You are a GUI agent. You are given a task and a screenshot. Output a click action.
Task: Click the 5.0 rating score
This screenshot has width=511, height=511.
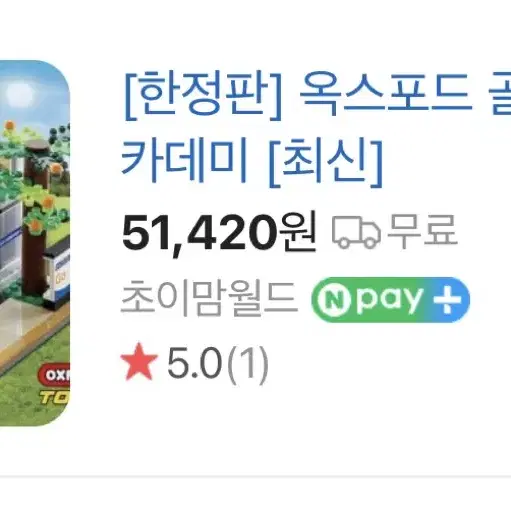coord(195,363)
